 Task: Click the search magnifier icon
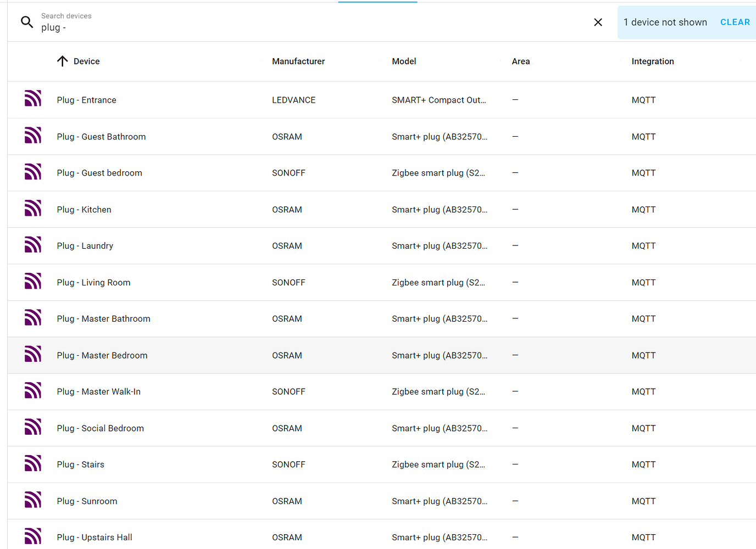coord(27,22)
